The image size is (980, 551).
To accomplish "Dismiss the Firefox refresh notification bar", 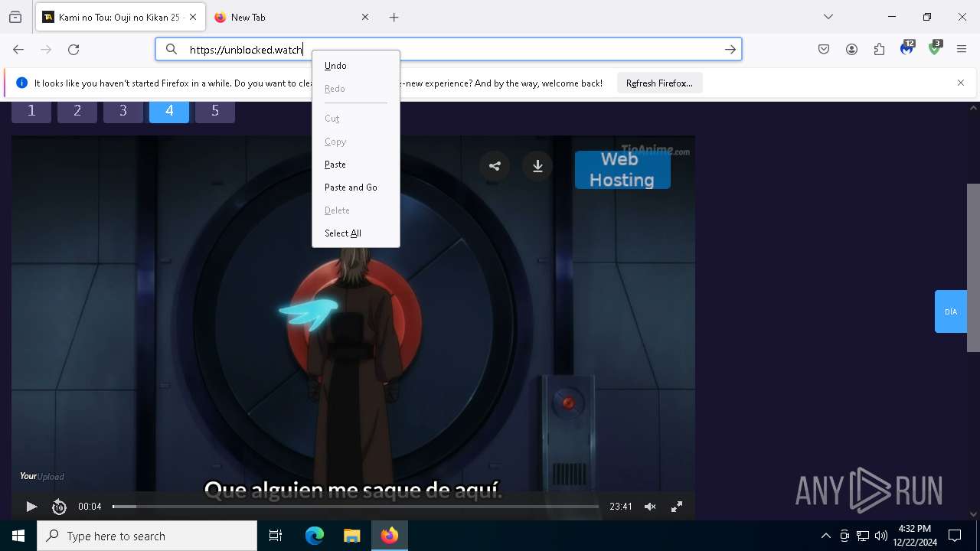I will 961,83.
